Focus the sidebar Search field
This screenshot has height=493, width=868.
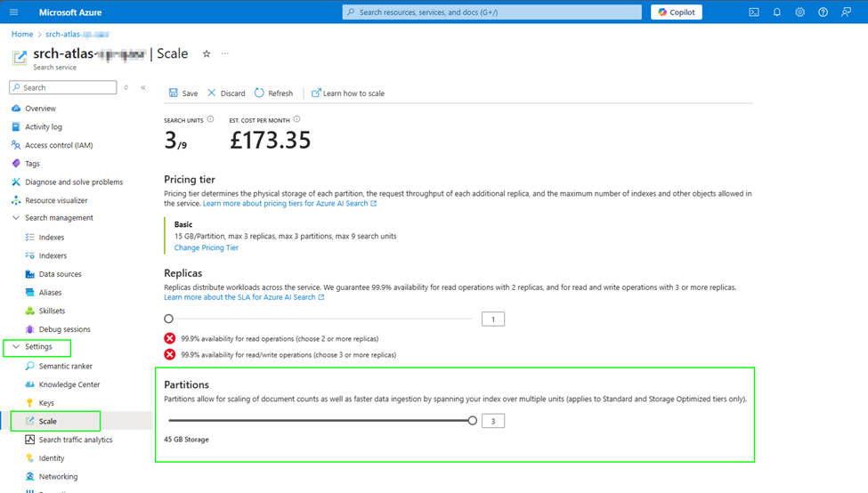(x=63, y=87)
